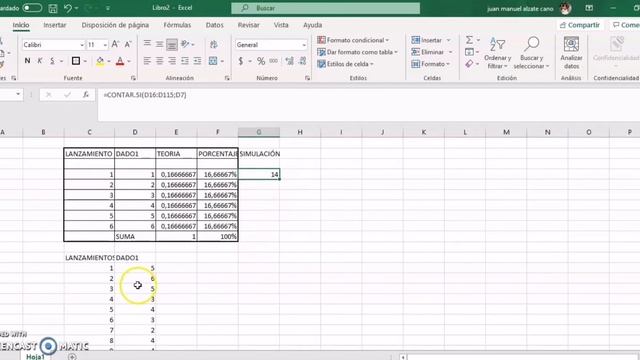Align text to bottom icon
Viewport: 640px width, 360px height.
pyautogui.click(x=172, y=44)
